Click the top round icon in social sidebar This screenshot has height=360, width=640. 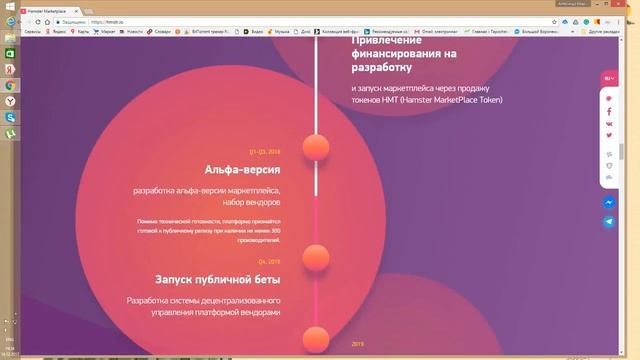point(609,98)
